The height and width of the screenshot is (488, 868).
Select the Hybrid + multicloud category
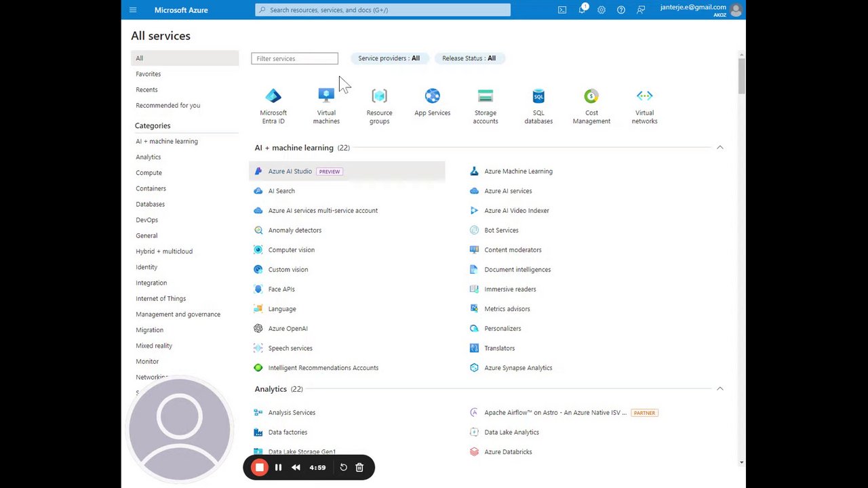[x=164, y=251]
